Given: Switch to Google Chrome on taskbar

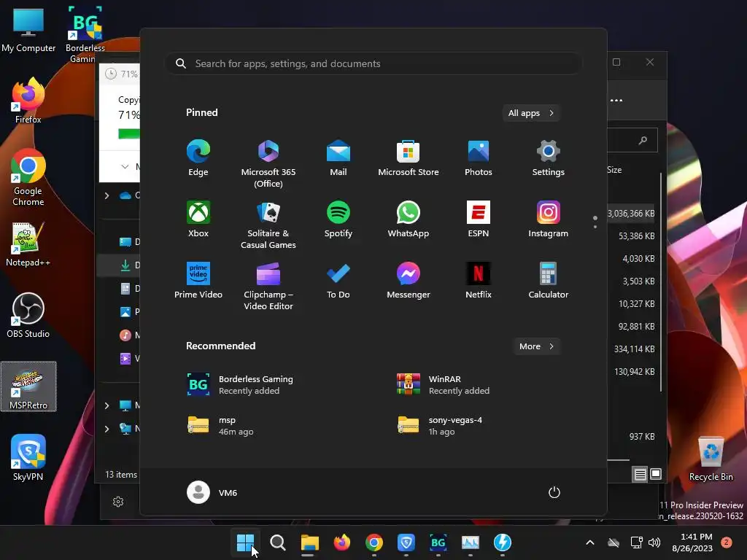Looking at the screenshot, I should [374, 542].
